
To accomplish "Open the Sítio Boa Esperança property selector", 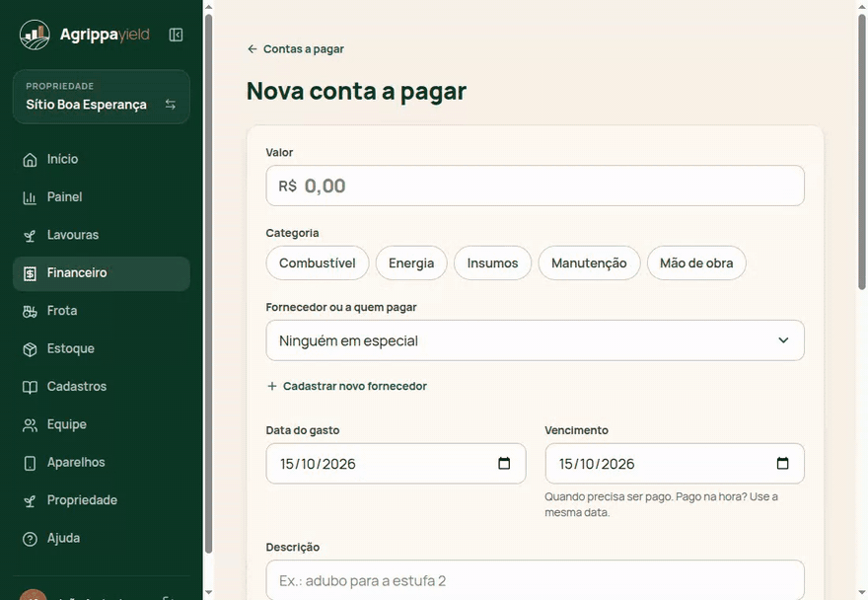I will click(x=102, y=97).
